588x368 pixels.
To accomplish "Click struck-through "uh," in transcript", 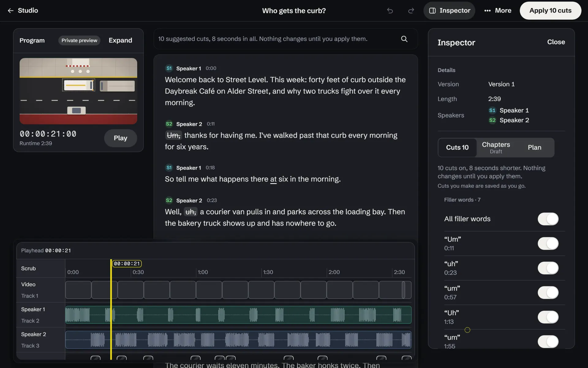I will pyautogui.click(x=190, y=212).
